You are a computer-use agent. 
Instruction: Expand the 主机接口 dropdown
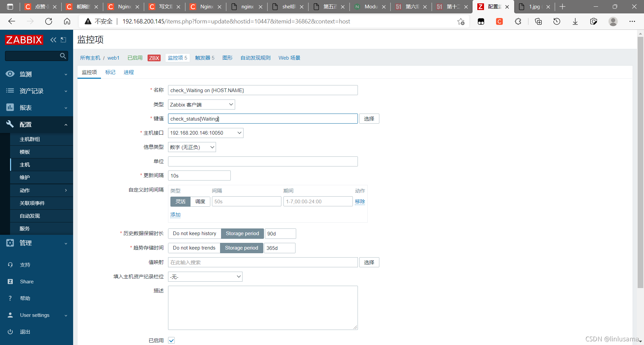[x=206, y=133]
